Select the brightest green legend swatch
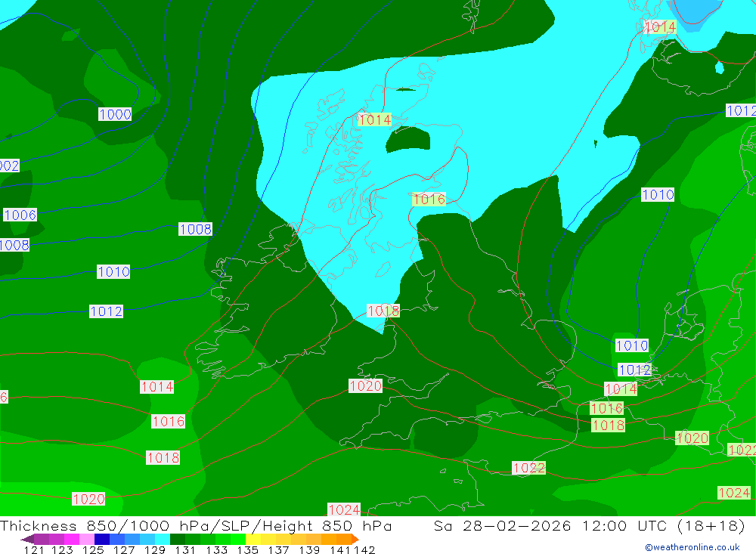Viewport: 756px width, 554px height. click(x=238, y=539)
